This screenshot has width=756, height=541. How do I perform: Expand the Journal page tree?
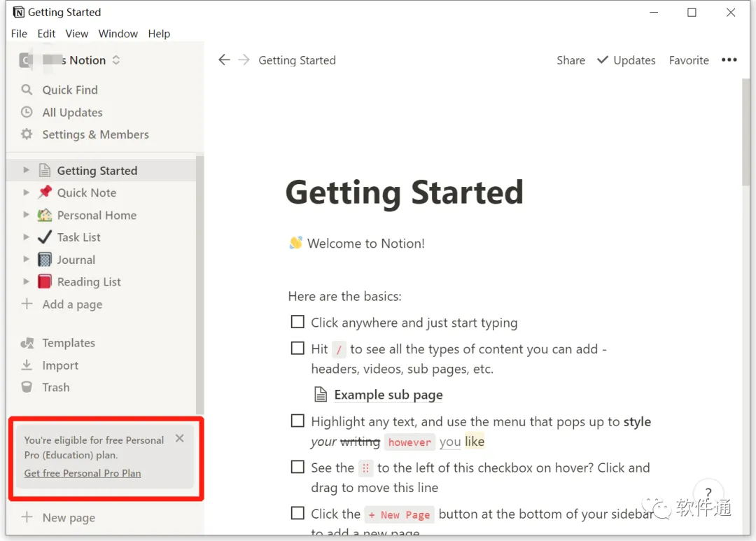click(26, 259)
